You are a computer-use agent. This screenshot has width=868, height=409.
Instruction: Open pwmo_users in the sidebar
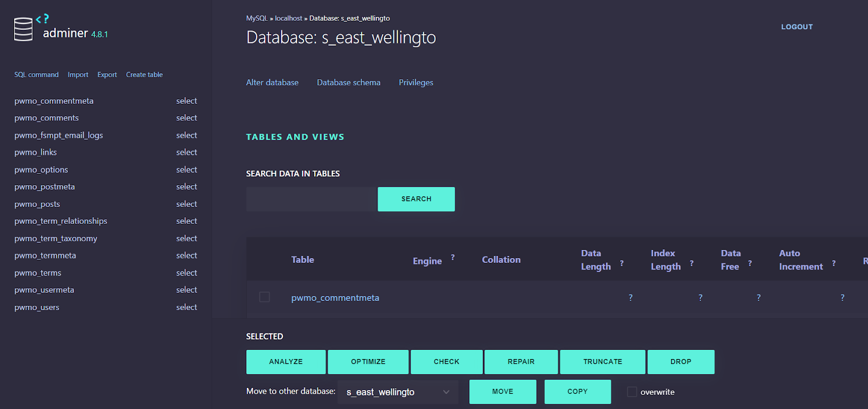[x=37, y=307]
